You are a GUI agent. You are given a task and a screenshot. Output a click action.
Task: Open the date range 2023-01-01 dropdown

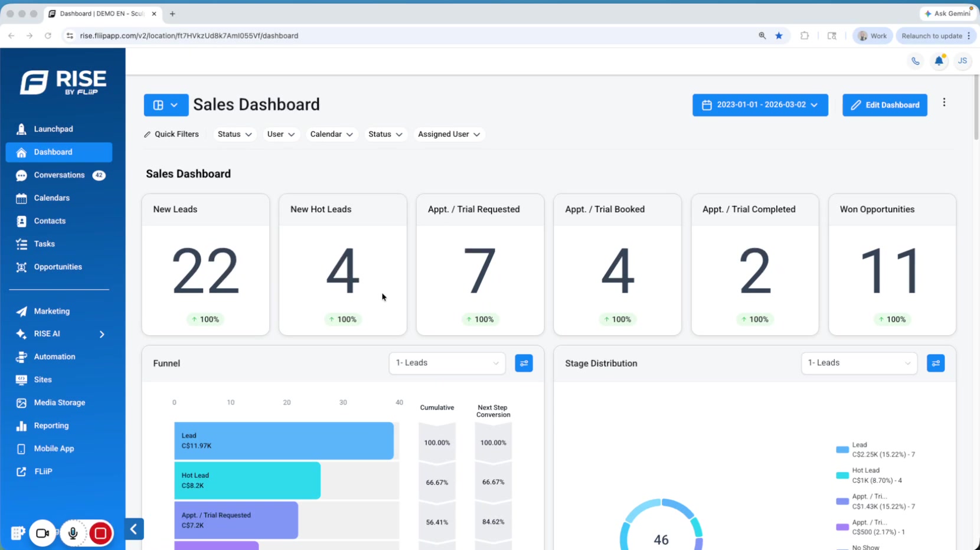760,105
